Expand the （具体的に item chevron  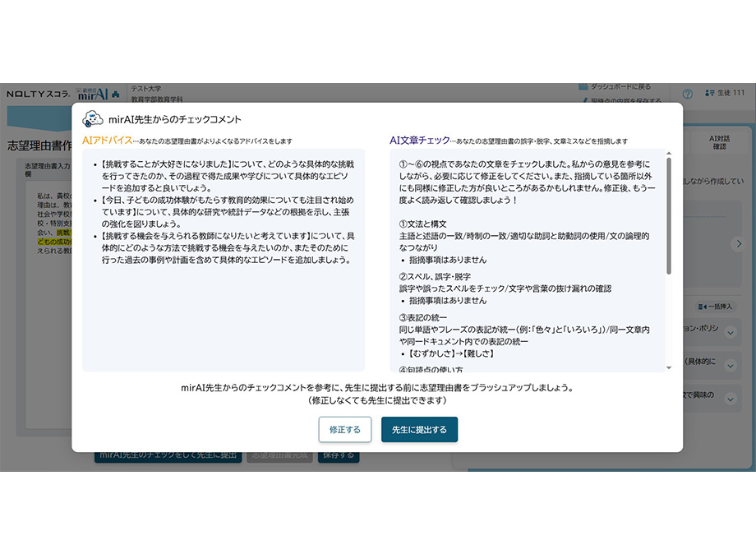(730, 367)
